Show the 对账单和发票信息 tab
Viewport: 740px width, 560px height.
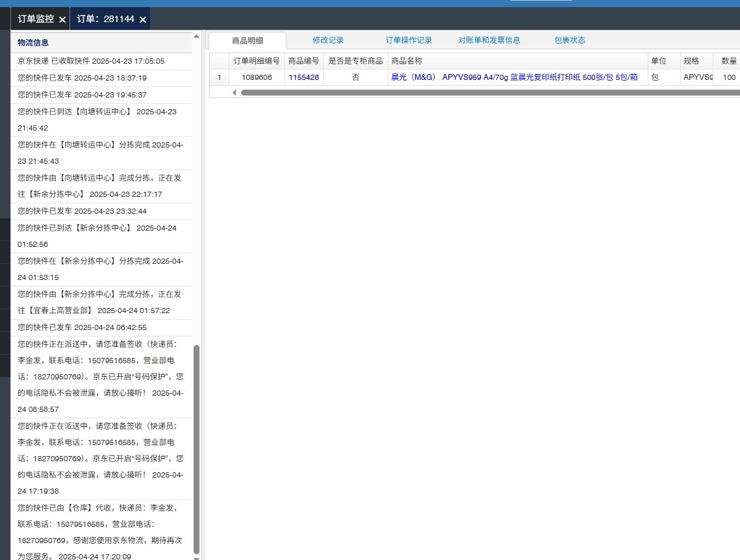[x=489, y=40]
